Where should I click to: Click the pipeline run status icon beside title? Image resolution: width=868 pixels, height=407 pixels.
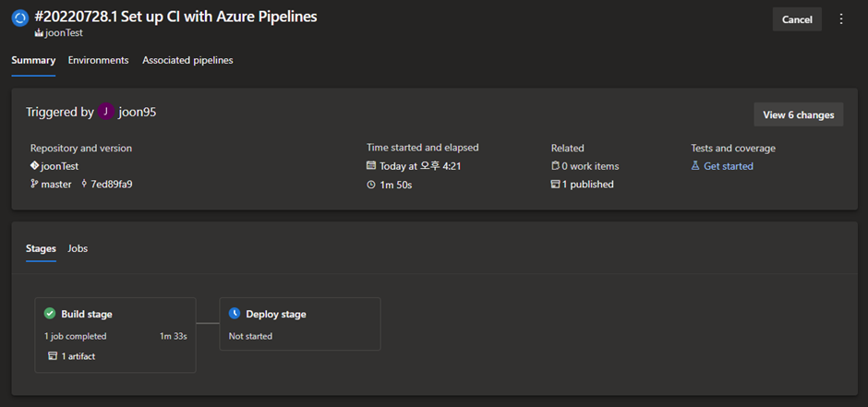coord(19,19)
